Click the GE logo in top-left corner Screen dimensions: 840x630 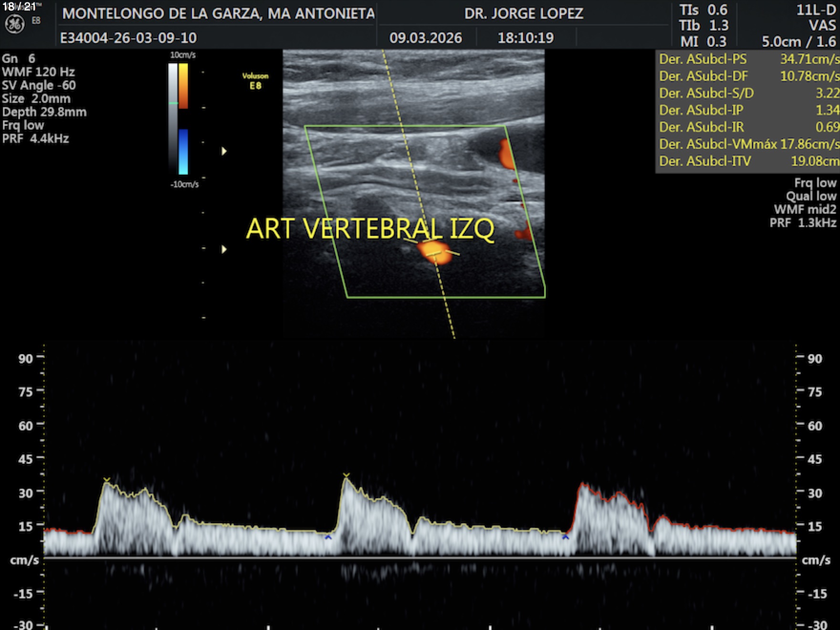[x=14, y=24]
